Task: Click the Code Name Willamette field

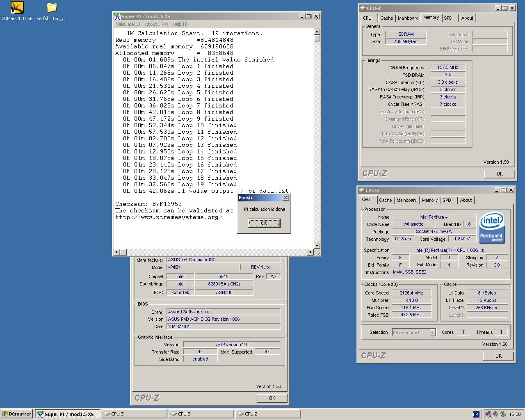Action: coord(413,224)
